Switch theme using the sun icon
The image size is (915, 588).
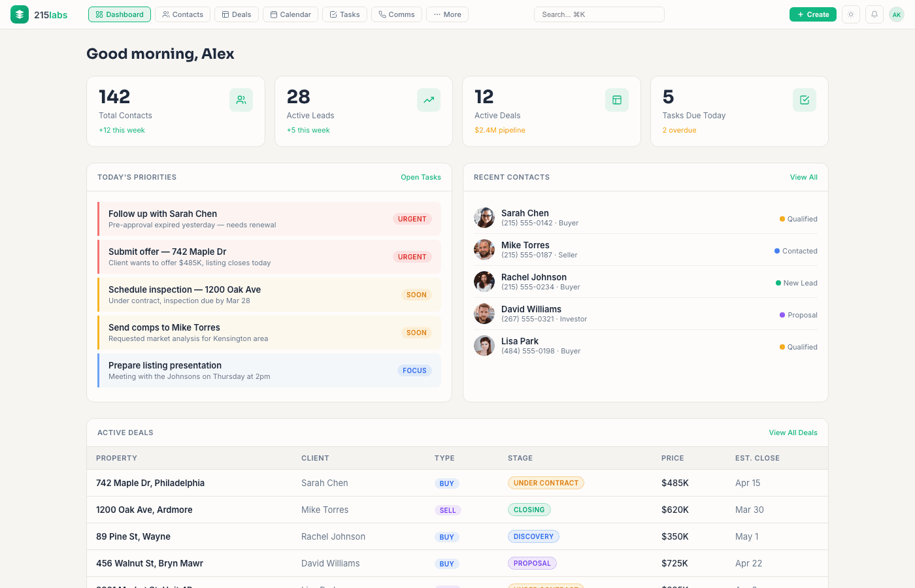coord(850,14)
